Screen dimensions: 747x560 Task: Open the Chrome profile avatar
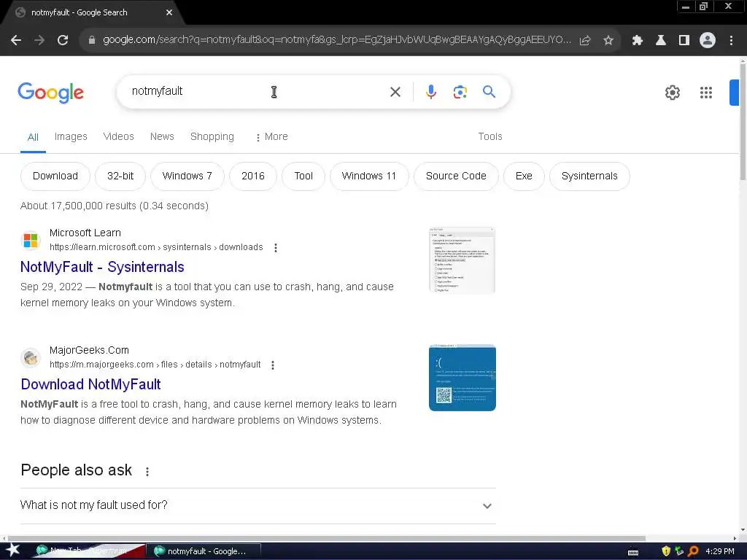point(708,41)
